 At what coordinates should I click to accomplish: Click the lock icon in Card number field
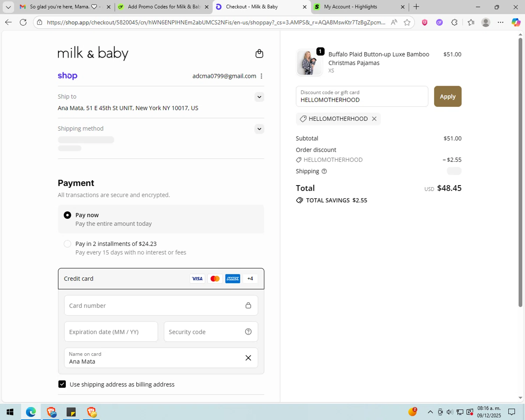pyautogui.click(x=248, y=305)
